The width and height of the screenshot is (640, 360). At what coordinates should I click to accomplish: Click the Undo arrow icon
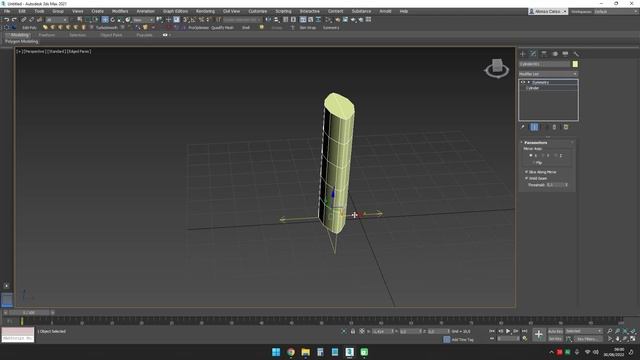pos(7,20)
